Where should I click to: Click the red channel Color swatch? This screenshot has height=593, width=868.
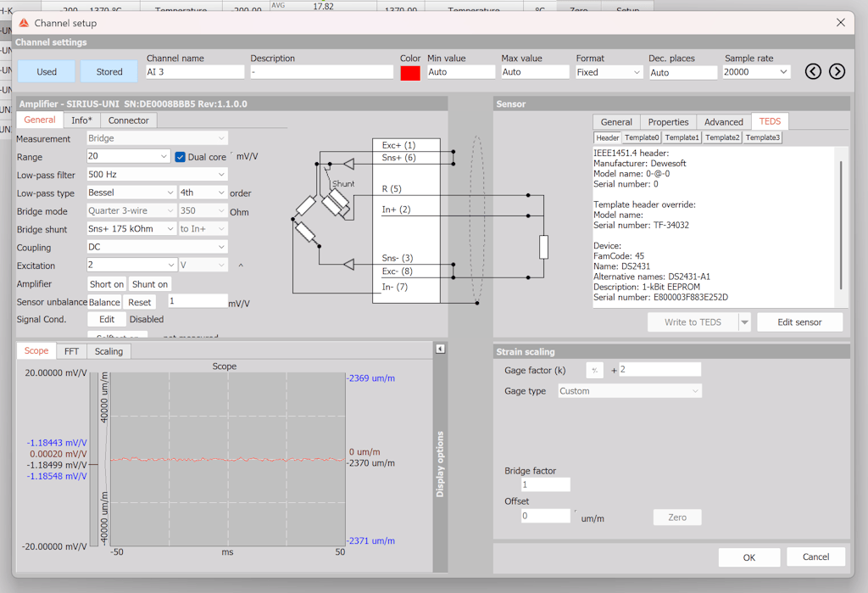410,73
